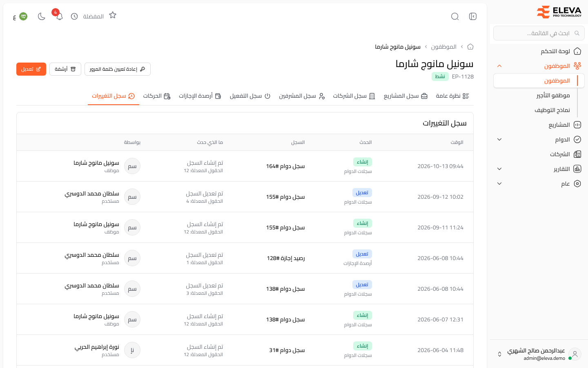Select the active الموظفون submenu item
This screenshot has height=368, width=588.
pos(539,81)
